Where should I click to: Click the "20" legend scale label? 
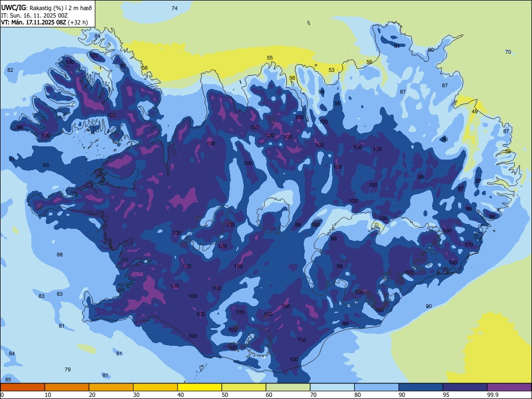[x=92, y=395]
